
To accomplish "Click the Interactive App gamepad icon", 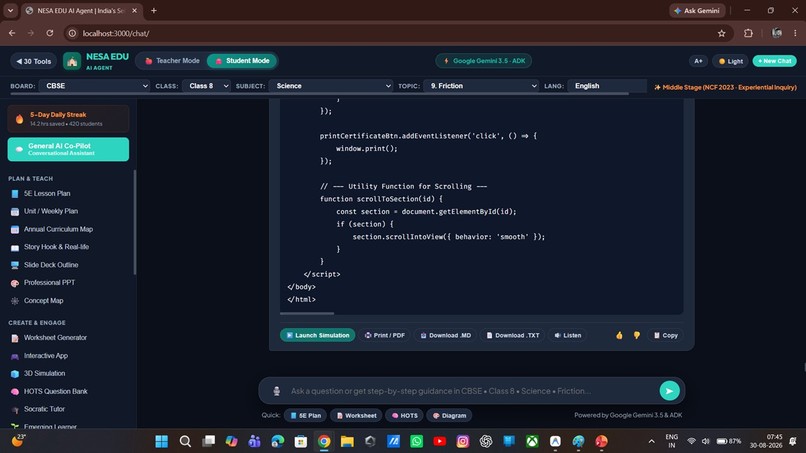I will [15, 356].
